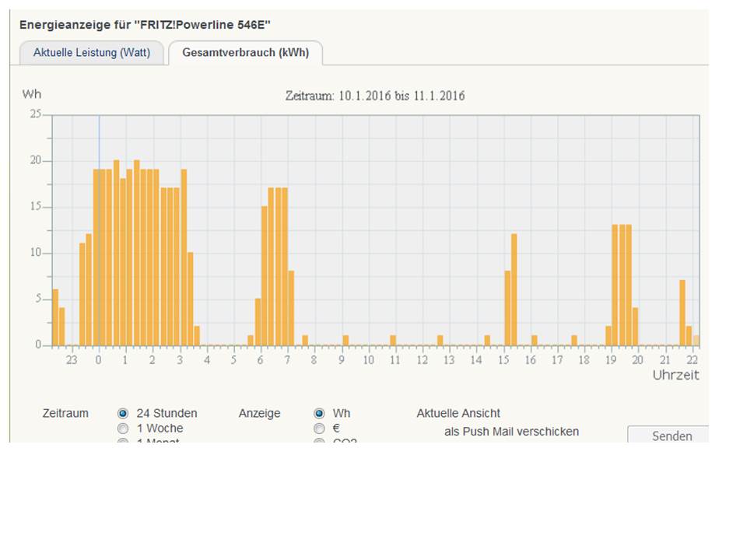
Task: Select the 24 Stunden time range option
Action: coord(123,414)
